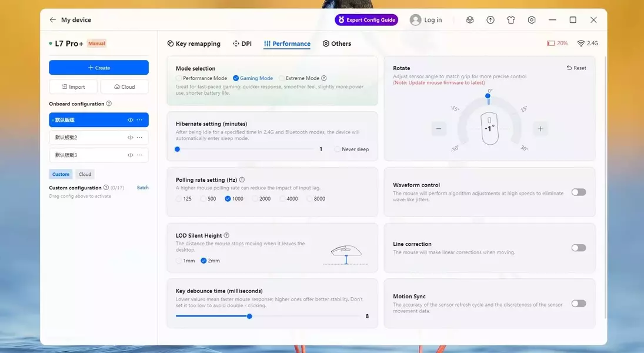Click the minus button to decrease rotation angle
644x353 pixels.
[x=439, y=129]
